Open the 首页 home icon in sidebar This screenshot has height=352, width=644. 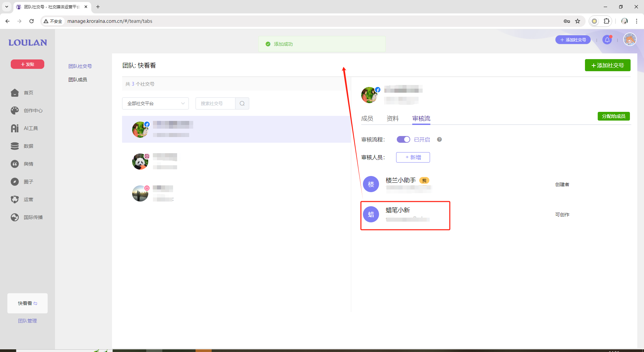[15, 93]
